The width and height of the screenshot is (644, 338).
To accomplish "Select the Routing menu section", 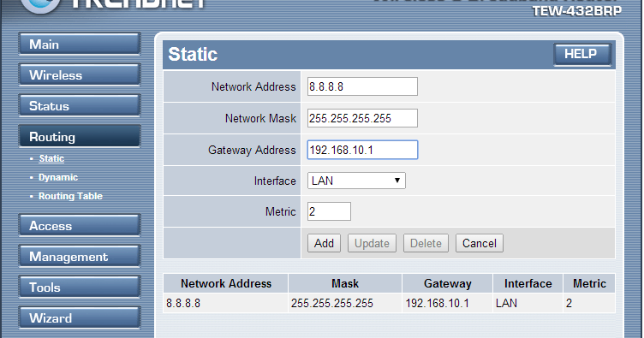I will [80, 137].
